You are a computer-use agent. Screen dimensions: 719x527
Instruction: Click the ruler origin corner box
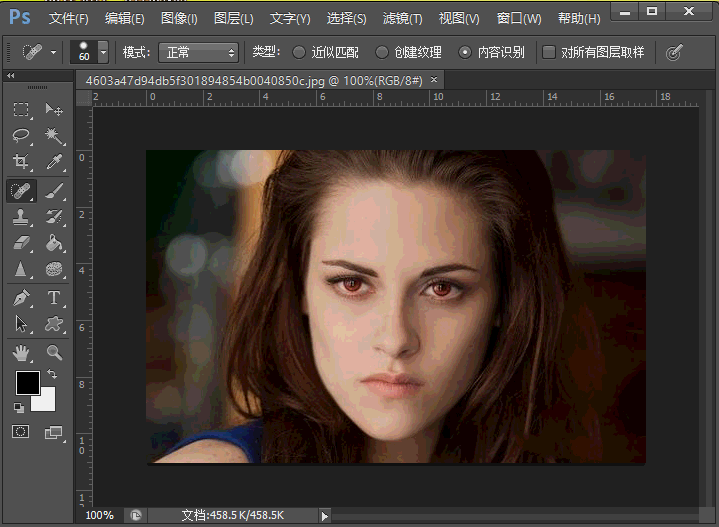(x=84, y=98)
